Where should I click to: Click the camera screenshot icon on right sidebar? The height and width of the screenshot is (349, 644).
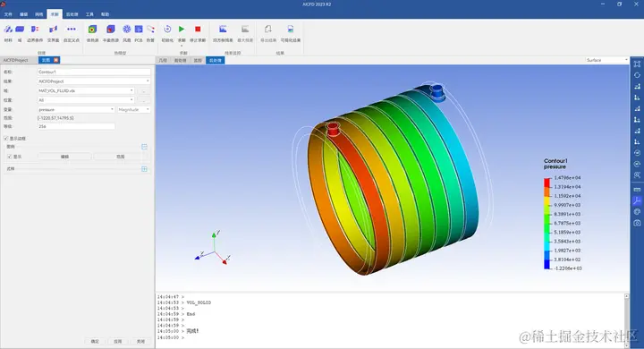(x=637, y=223)
